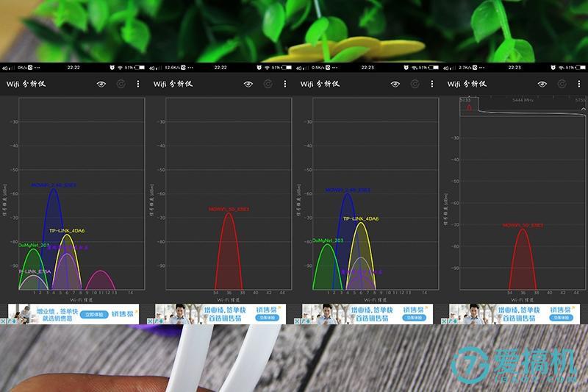Select the purple network label low in third graph
Screen dimensions: 588x392
click(x=362, y=272)
